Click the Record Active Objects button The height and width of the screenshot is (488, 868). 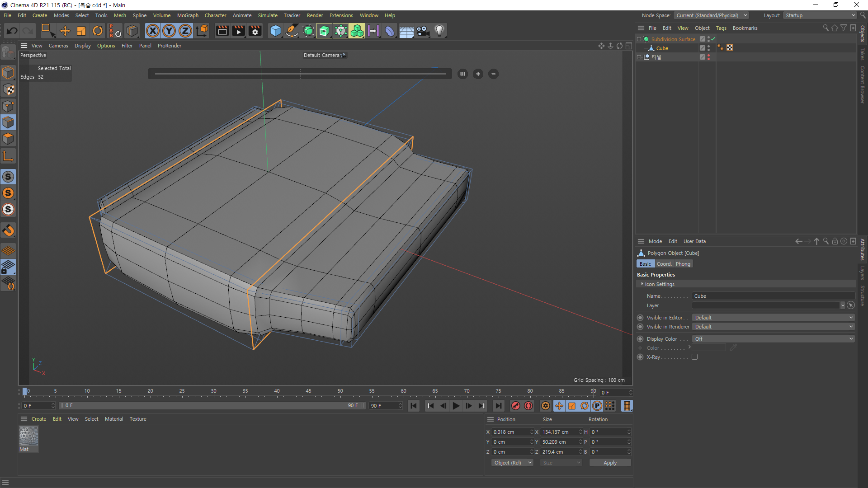[x=516, y=406]
